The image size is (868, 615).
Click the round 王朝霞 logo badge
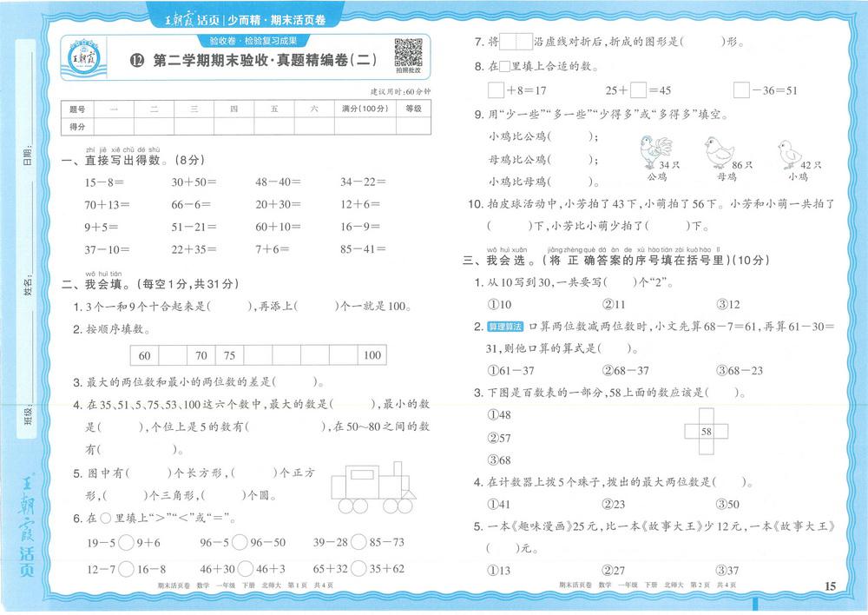click(x=83, y=57)
